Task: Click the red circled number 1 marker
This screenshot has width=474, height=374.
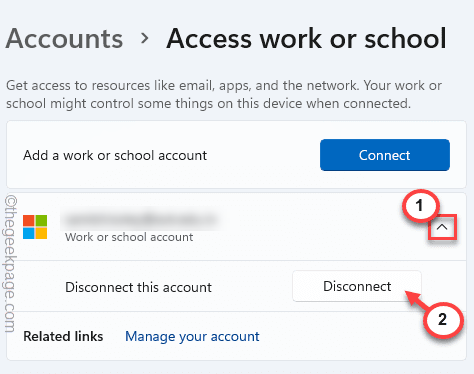Action: [x=420, y=206]
